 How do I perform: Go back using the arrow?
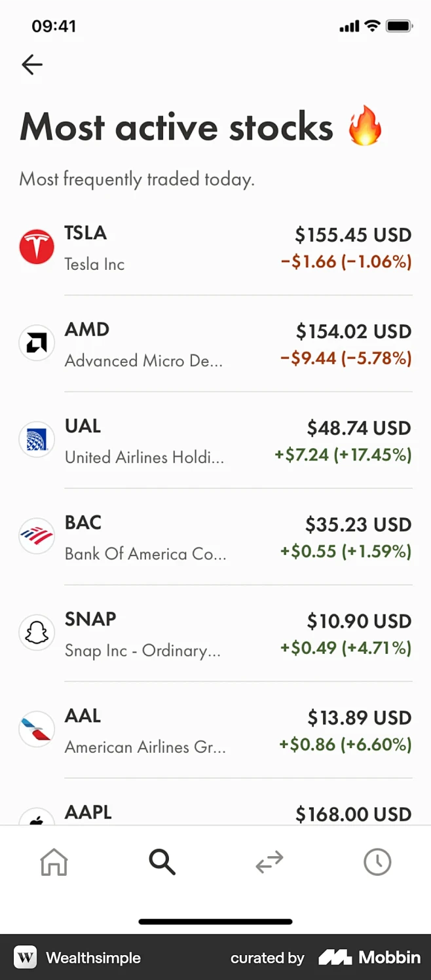click(x=31, y=64)
